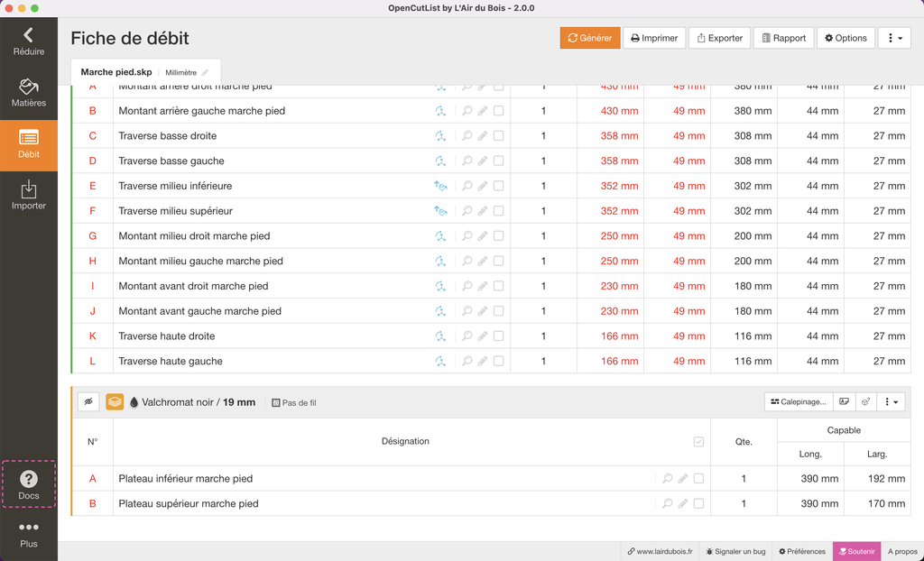Check Traverse basse droite row checkbox
The image size is (924, 561).
click(498, 135)
